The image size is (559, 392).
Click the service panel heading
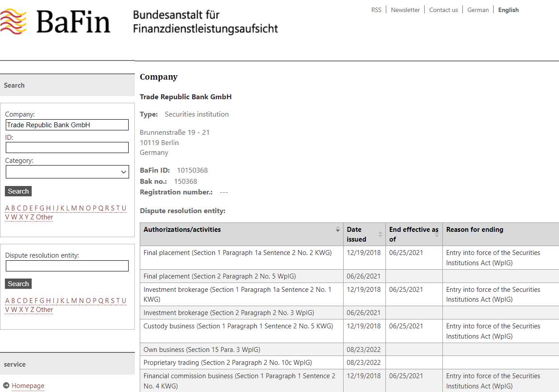[x=15, y=364]
